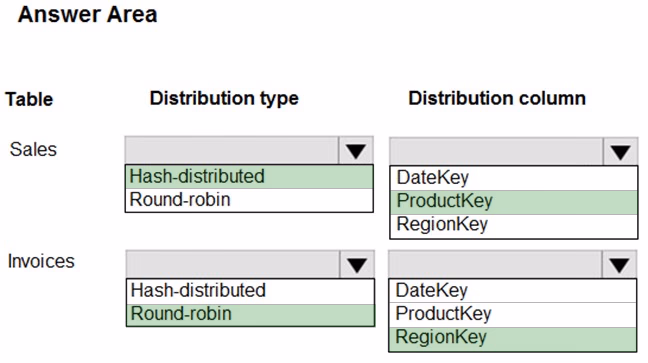Click the Sales distribution column field
The image size is (648, 363).
coord(496,152)
